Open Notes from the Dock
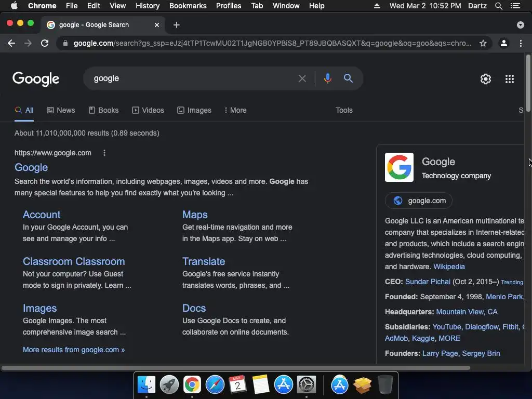 (261, 385)
